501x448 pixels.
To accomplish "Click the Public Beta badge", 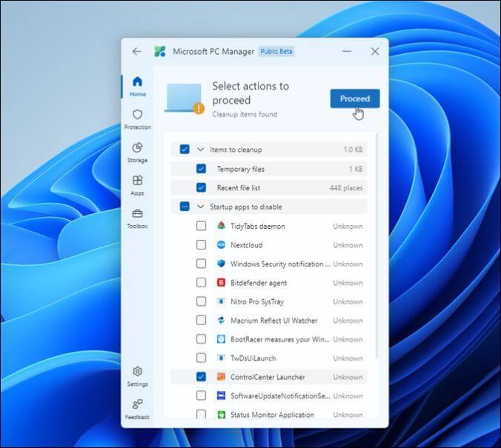I will [276, 51].
